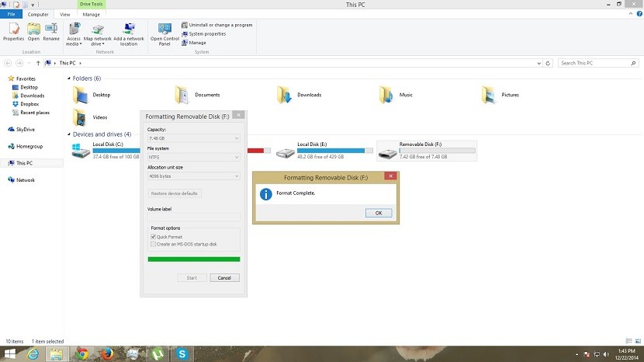This screenshot has height=362, width=644.
Task: Click the Properties ribbon icon
Action: coord(13,32)
